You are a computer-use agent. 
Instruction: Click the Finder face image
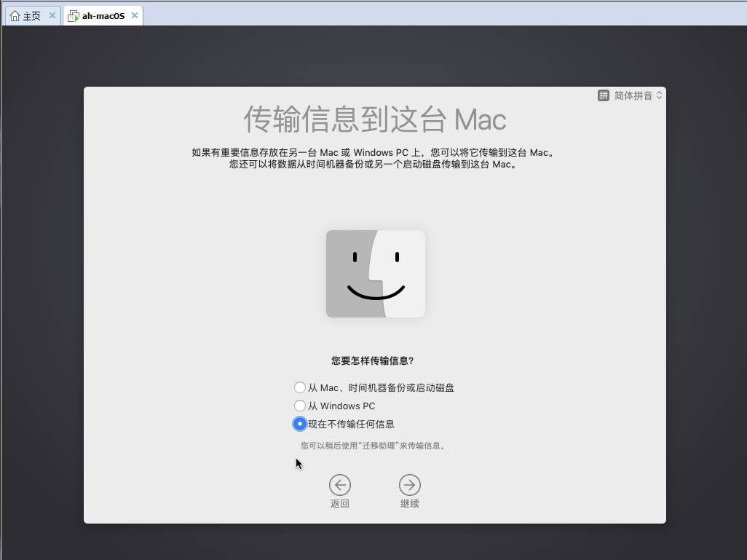pos(375,274)
